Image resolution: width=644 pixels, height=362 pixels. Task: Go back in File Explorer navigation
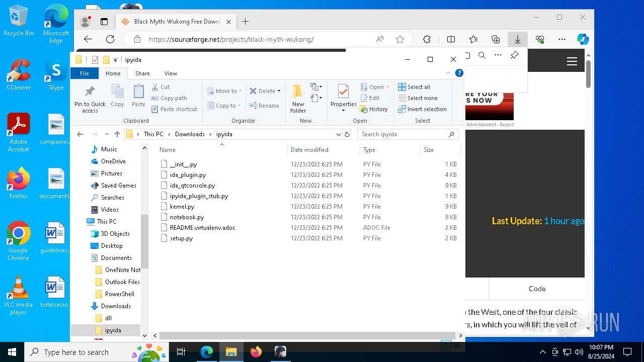point(80,134)
